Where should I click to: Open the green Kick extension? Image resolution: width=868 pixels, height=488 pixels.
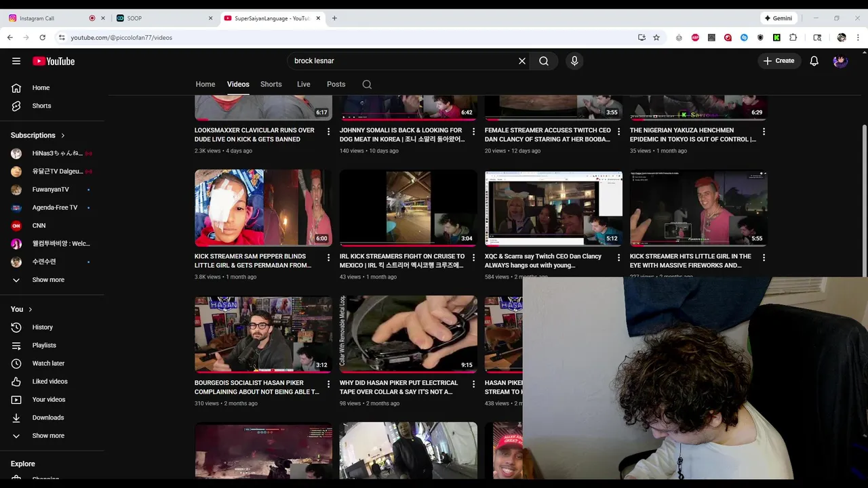click(776, 38)
